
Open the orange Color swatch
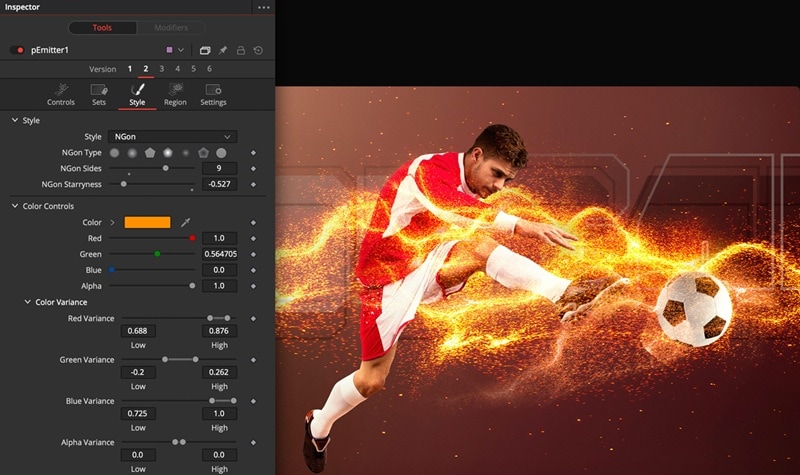pyautogui.click(x=147, y=222)
